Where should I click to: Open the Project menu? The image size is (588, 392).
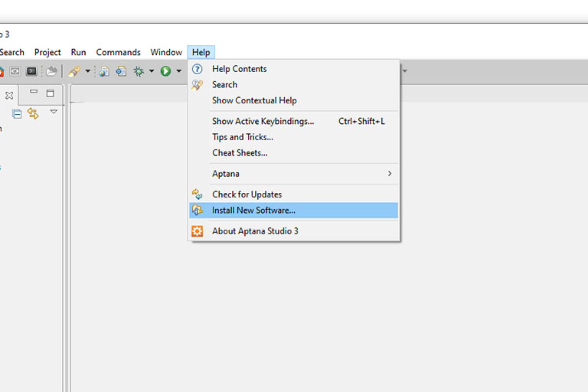(48, 52)
